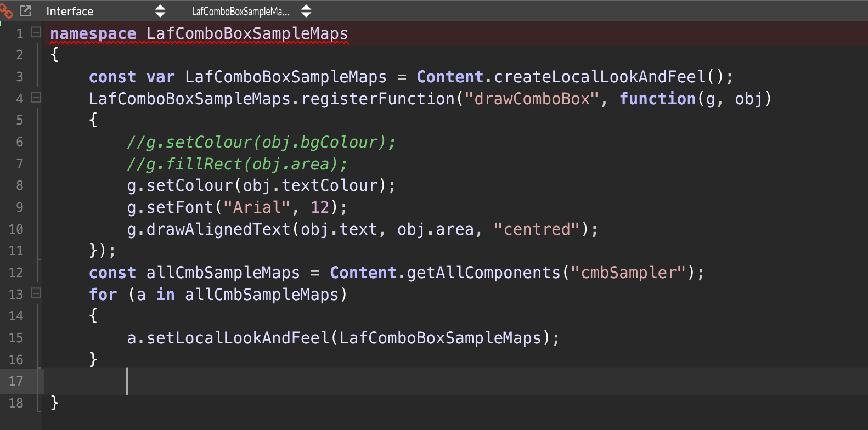Collapse the namespace block on line 1

coord(36,32)
